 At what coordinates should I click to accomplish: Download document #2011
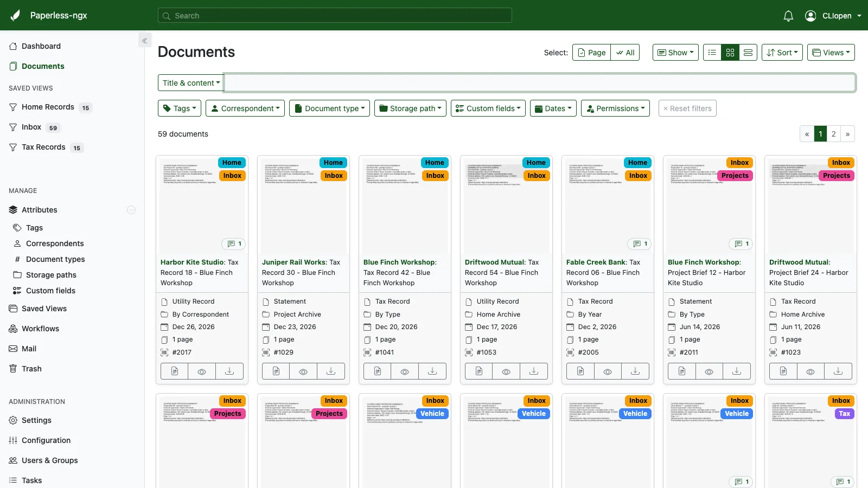[737, 371]
